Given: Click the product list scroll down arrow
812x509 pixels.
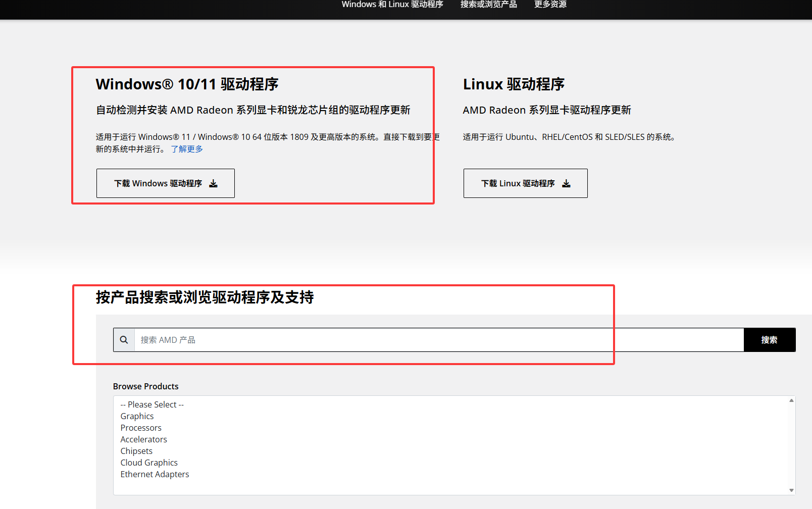Looking at the screenshot, I should pos(791,490).
